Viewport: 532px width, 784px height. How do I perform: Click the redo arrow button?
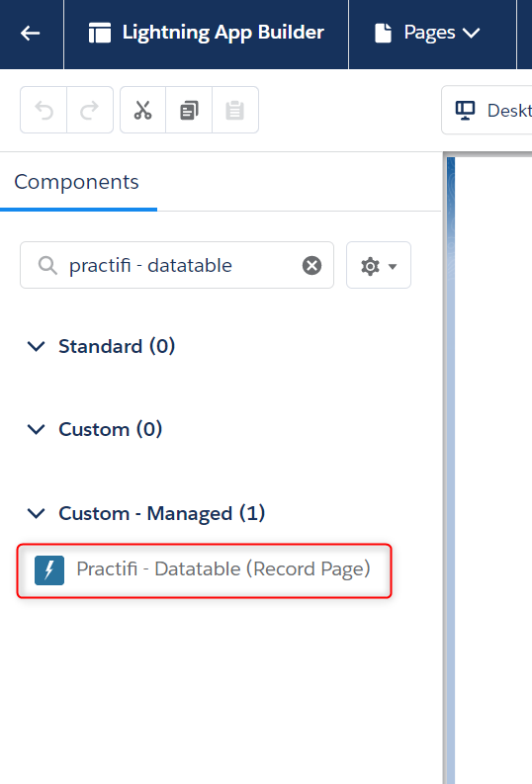tap(90, 110)
